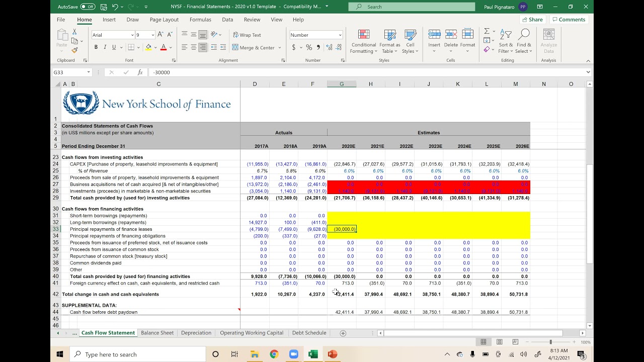The height and width of the screenshot is (362, 644).
Task: Click the Undo arrow icon
Action: click(x=115, y=7)
